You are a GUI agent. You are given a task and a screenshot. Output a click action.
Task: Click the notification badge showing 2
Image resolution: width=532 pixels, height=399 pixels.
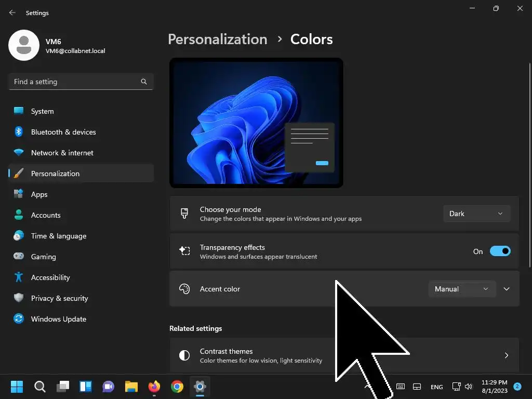pos(517,387)
